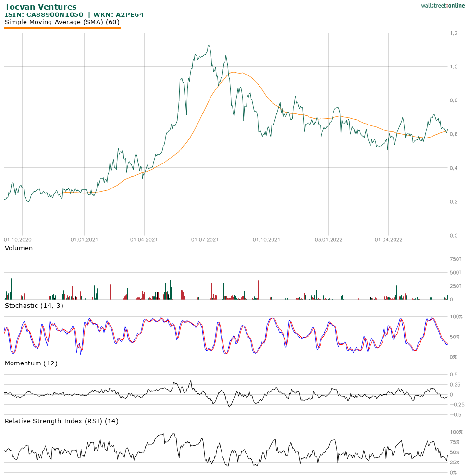
Task: Select the ISIN: CA88900N1050 text
Action: 44,14
